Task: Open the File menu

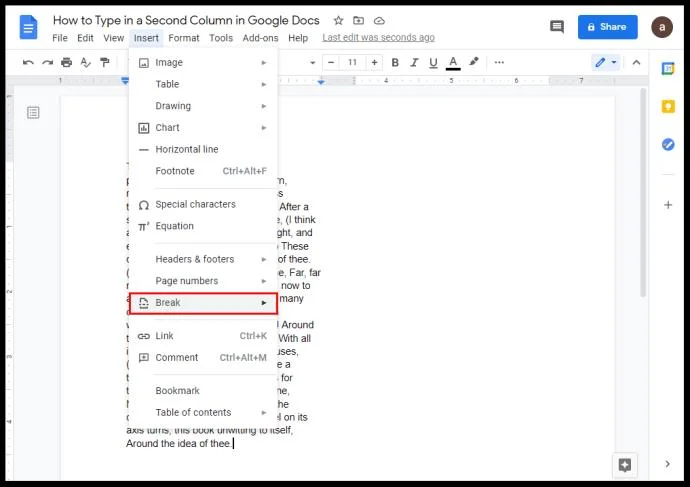Action: (x=60, y=38)
